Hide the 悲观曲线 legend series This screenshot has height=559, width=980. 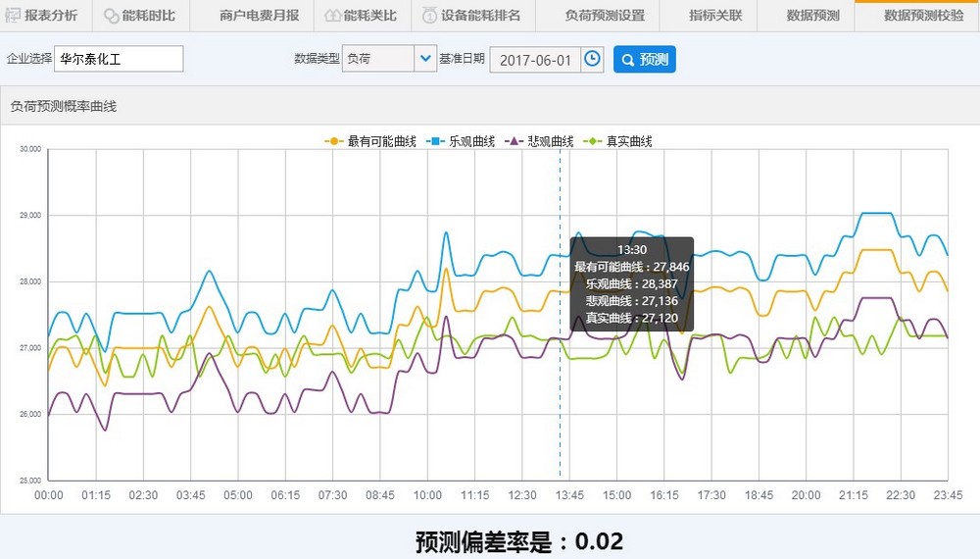[538, 141]
